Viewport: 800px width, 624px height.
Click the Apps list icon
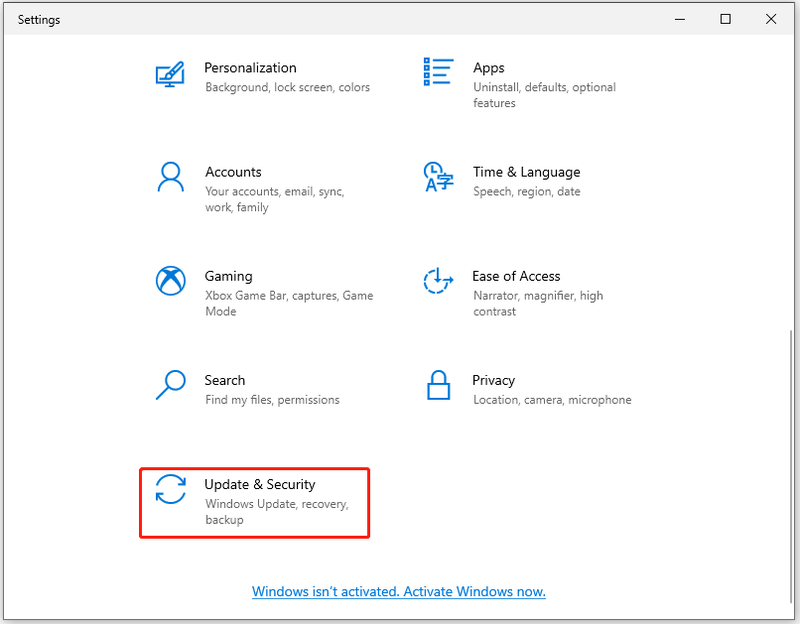pyautogui.click(x=438, y=71)
